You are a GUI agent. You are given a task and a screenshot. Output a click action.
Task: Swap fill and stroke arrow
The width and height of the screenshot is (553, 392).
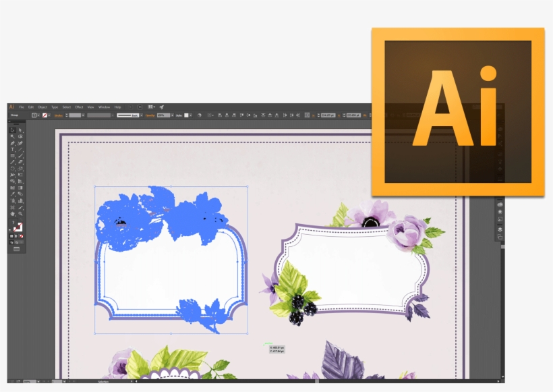pyautogui.click(x=21, y=219)
